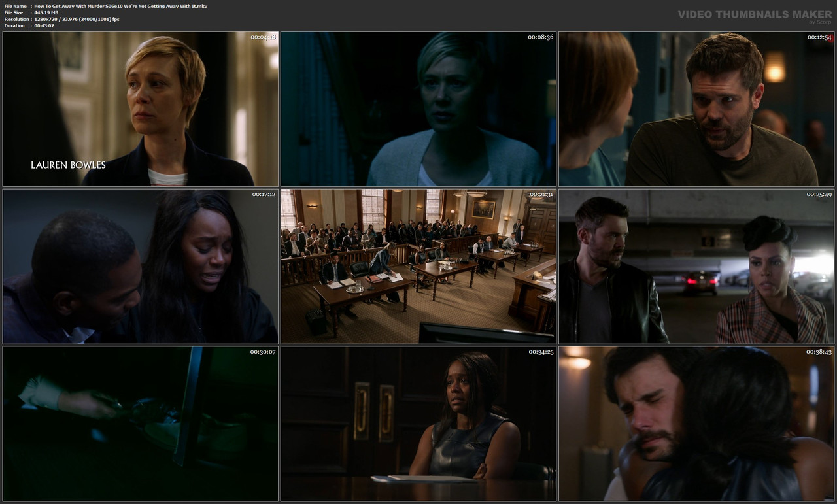Select the thumbnail timestamped 00:04:18
Viewport: 837px width, 504px height.
tap(141, 109)
